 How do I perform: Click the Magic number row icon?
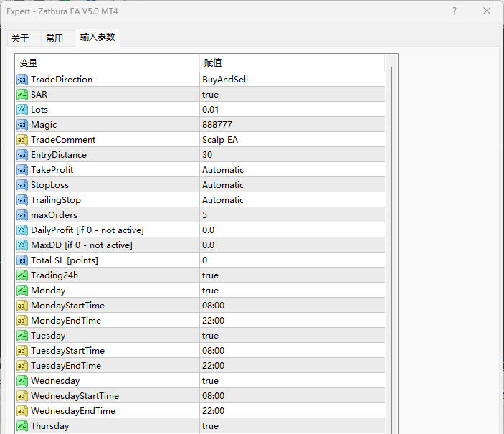pyautogui.click(x=22, y=125)
